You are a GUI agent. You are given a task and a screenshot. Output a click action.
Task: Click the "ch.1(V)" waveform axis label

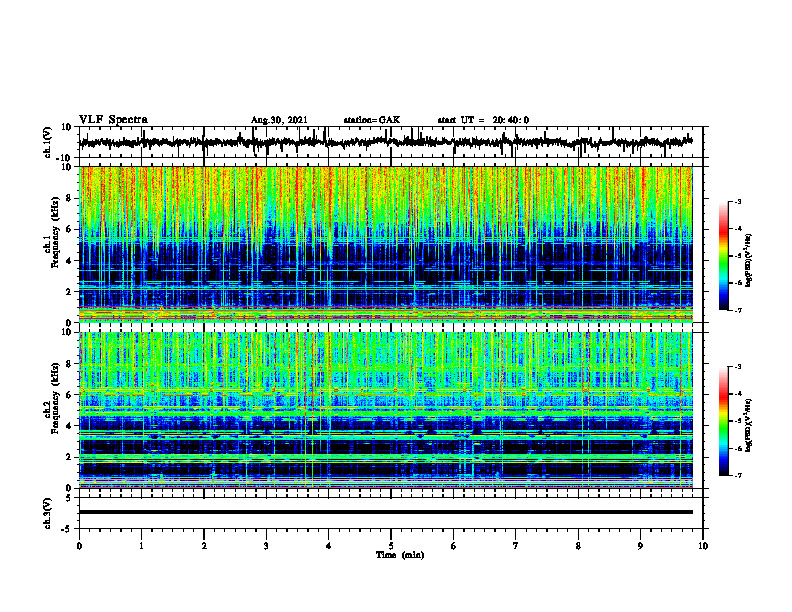click(48, 142)
